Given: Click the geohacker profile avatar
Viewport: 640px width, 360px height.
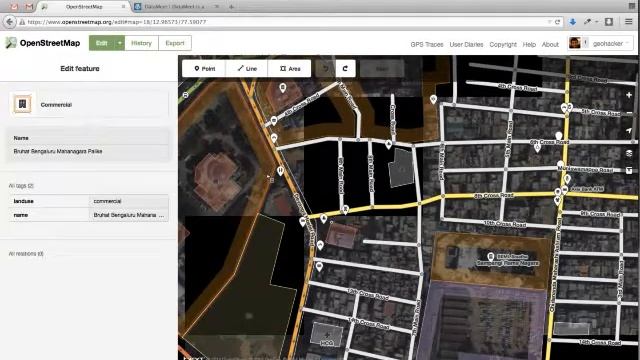Looking at the screenshot, I should click(x=575, y=43).
